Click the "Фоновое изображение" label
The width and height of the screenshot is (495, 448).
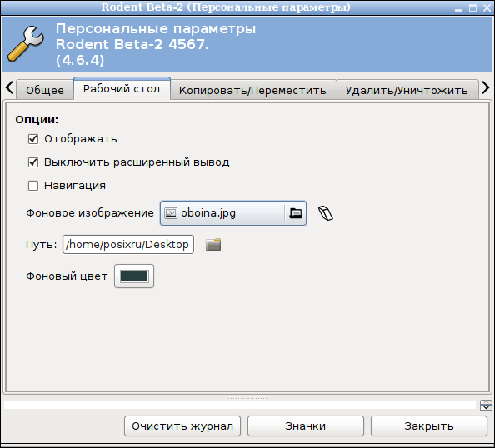(x=90, y=213)
